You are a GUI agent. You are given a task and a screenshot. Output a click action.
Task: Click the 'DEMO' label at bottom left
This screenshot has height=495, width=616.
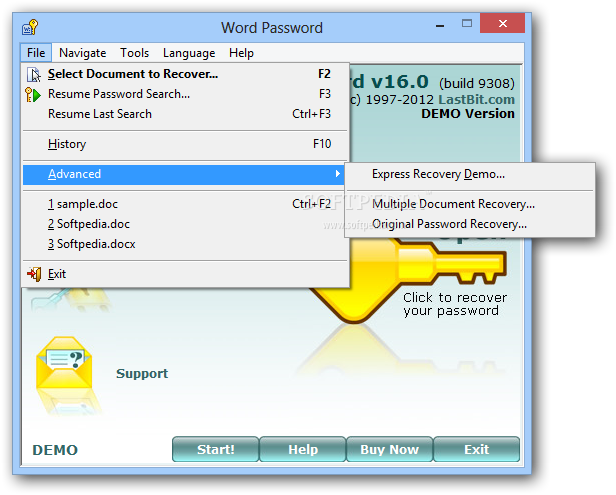click(x=55, y=450)
